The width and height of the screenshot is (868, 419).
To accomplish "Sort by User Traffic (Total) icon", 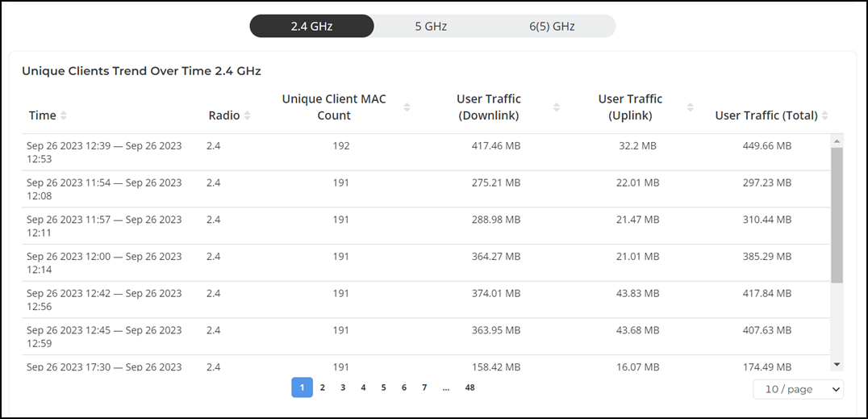I will pyautogui.click(x=824, y=115).
